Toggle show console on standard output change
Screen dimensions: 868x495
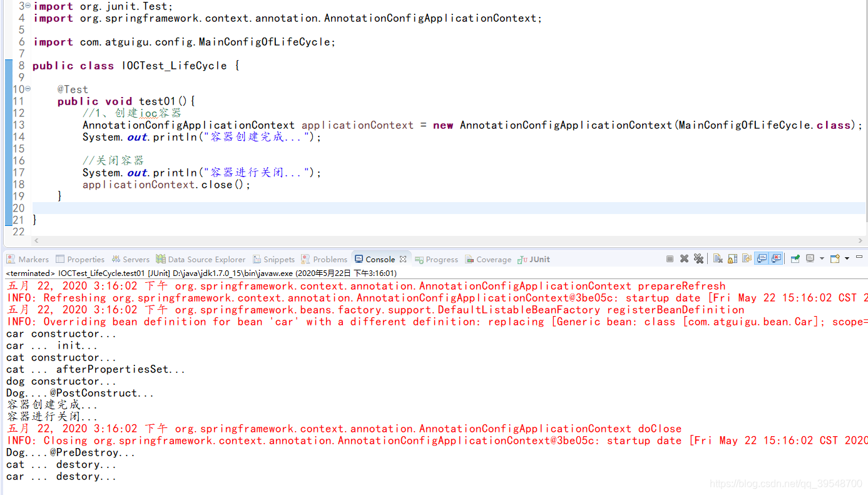pyautogui.click(x=762, y=258)
